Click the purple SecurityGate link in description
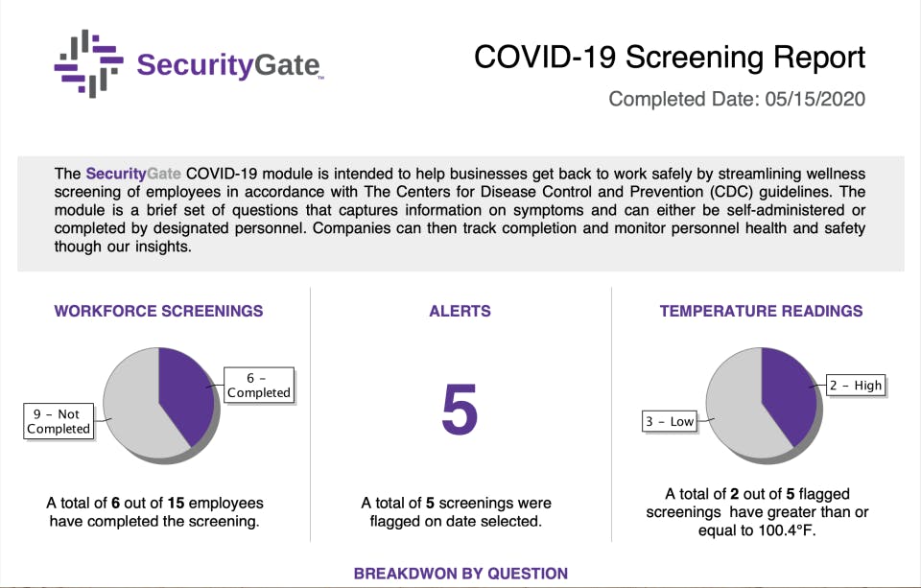Image resolution: width=921 pixels, height=588 pixels. 133,174
